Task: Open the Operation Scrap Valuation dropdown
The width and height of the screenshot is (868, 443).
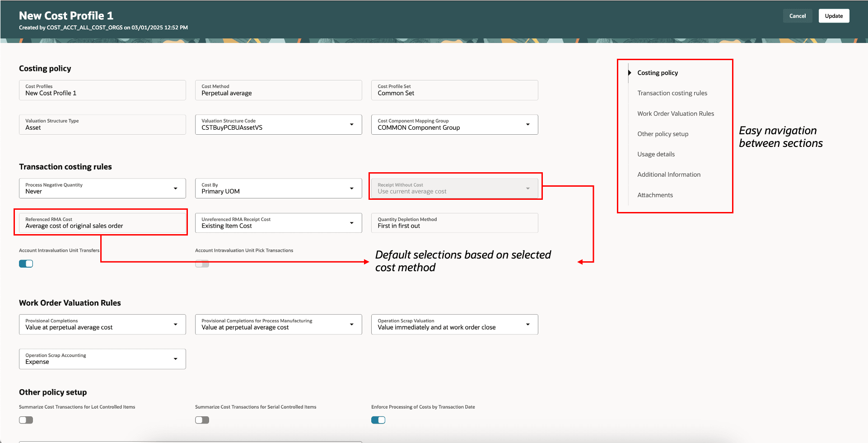Action: (528, 324)
